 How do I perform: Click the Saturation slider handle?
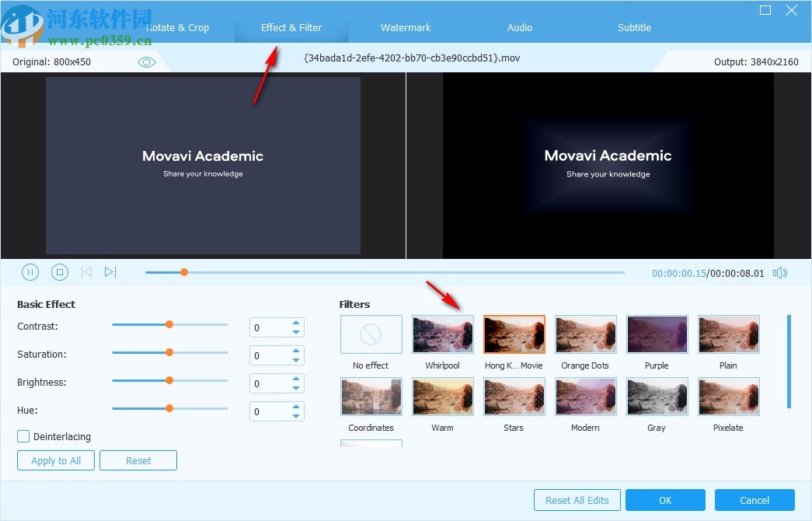169,352
